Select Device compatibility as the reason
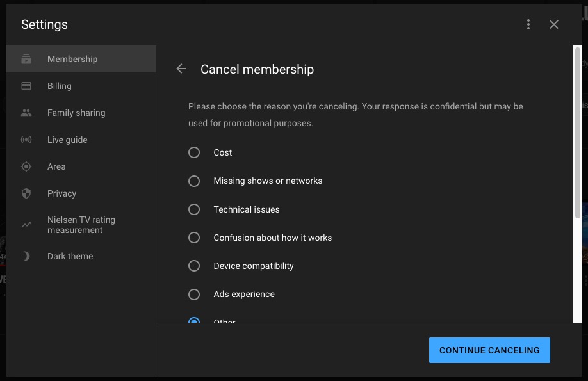588x381 pixels. coord(194,266)
